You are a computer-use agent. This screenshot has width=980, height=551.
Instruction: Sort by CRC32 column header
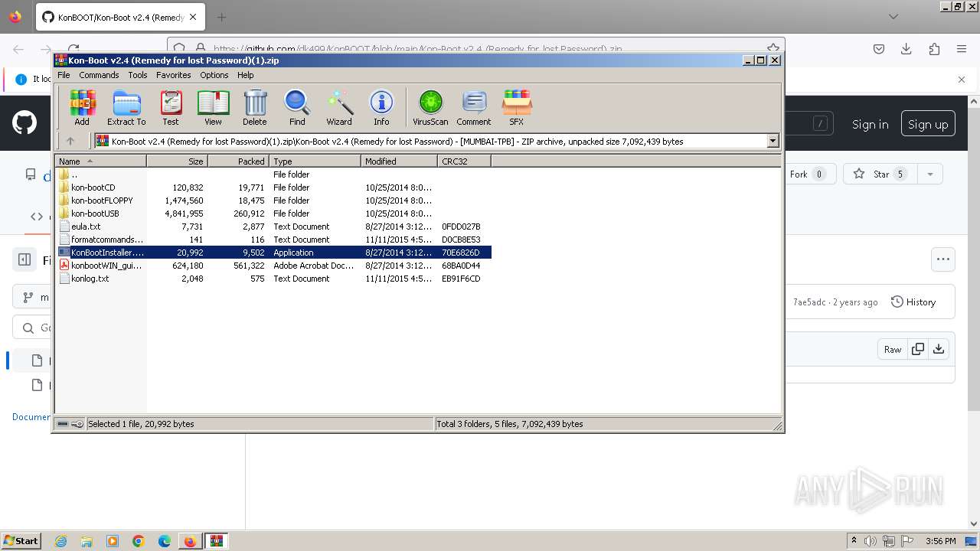464,161
